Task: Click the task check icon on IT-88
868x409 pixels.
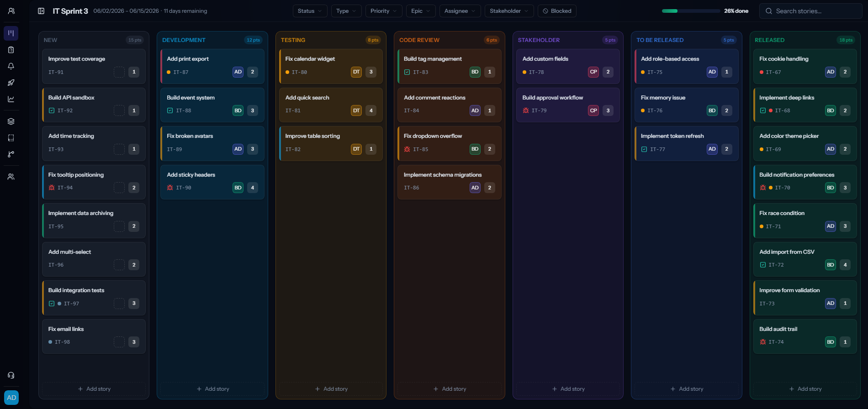Action: [170, 110]
